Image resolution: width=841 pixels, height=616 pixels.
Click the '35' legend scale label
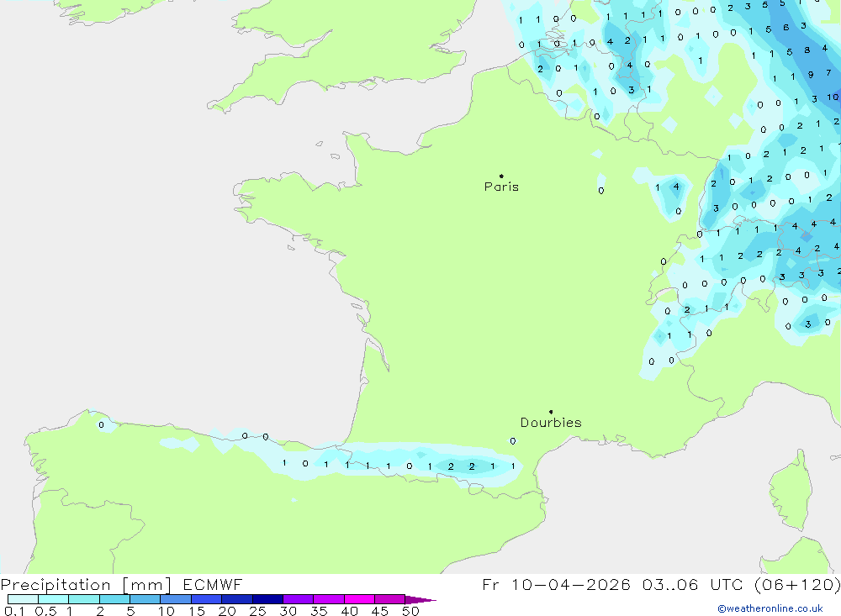coord(319,611)
